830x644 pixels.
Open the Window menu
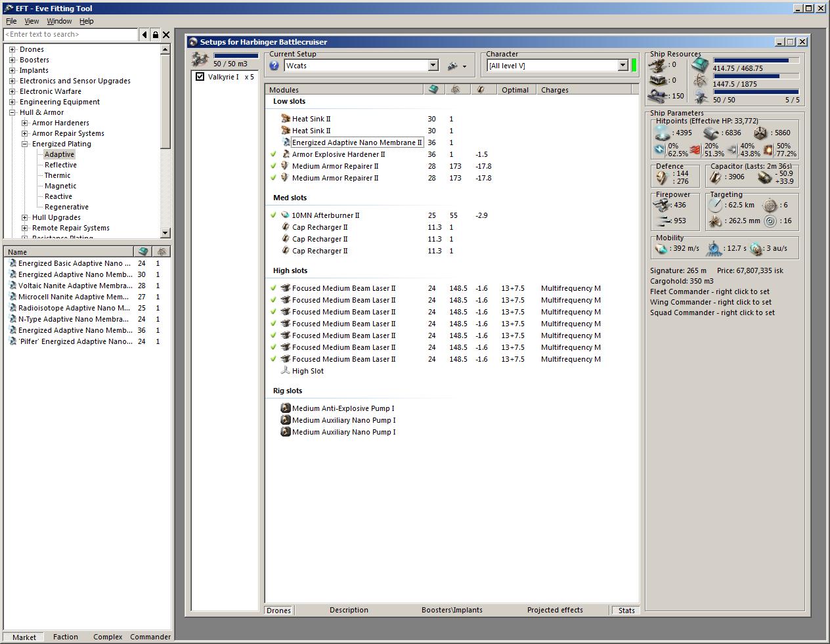(x=59, y=21)
